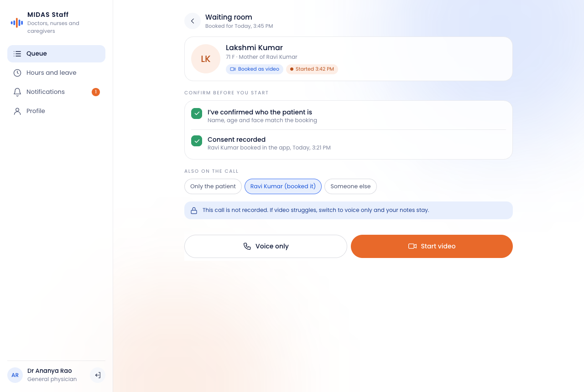
Task: Uncheck the patient identity confirmation checkbox
Action: (197, 113)
